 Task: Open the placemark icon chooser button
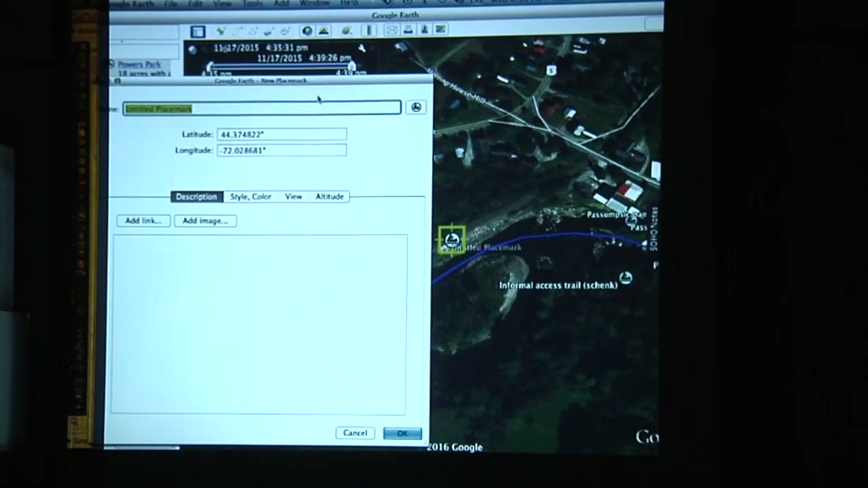coord(416,108)
